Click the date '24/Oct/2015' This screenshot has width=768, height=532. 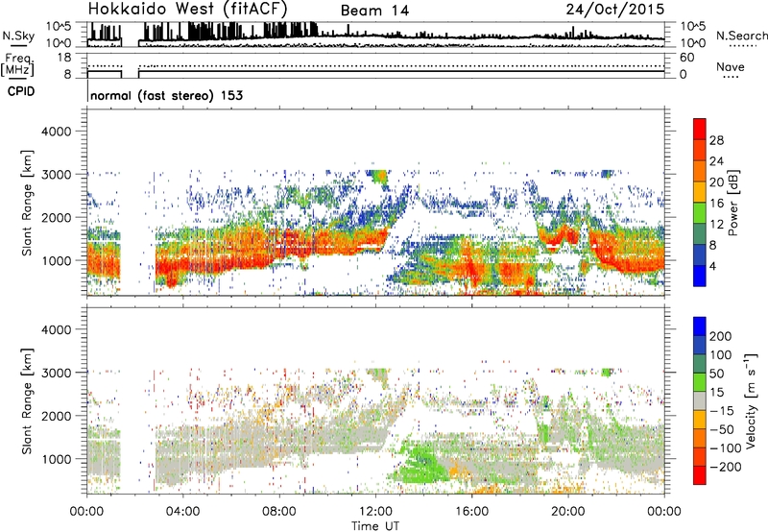[x=615, y=10]
